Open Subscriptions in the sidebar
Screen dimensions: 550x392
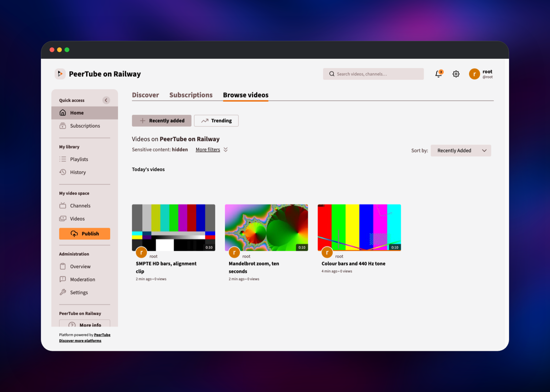click(85, 126)
